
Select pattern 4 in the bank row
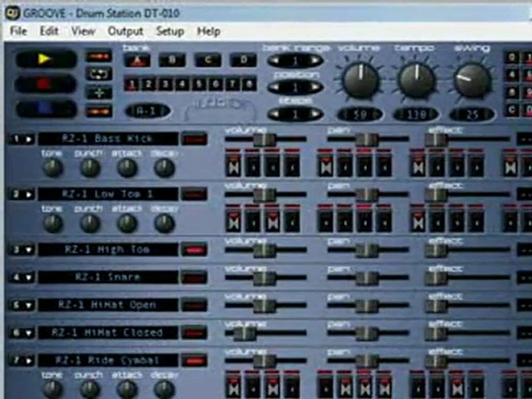point(182,84)
